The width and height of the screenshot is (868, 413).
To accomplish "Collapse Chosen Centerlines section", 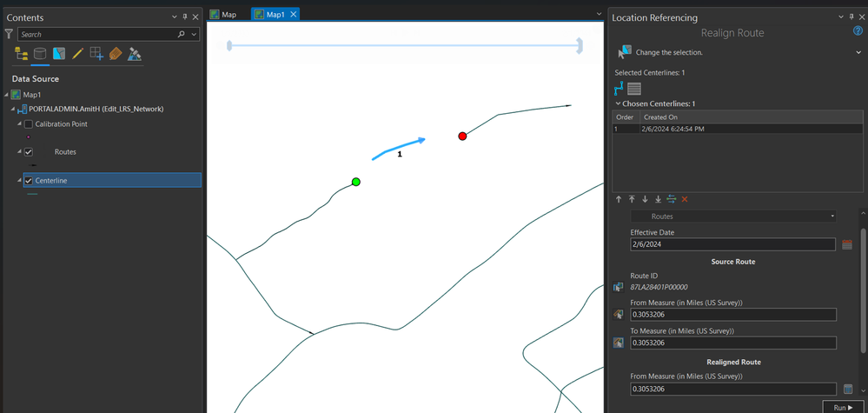I will [x=618, y=103].
